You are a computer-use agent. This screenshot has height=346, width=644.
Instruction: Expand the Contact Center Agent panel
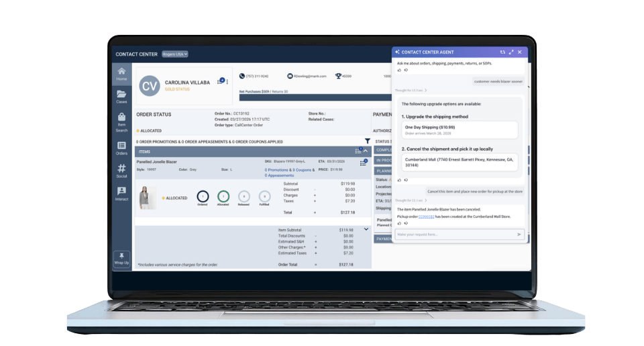pos(511,52)
